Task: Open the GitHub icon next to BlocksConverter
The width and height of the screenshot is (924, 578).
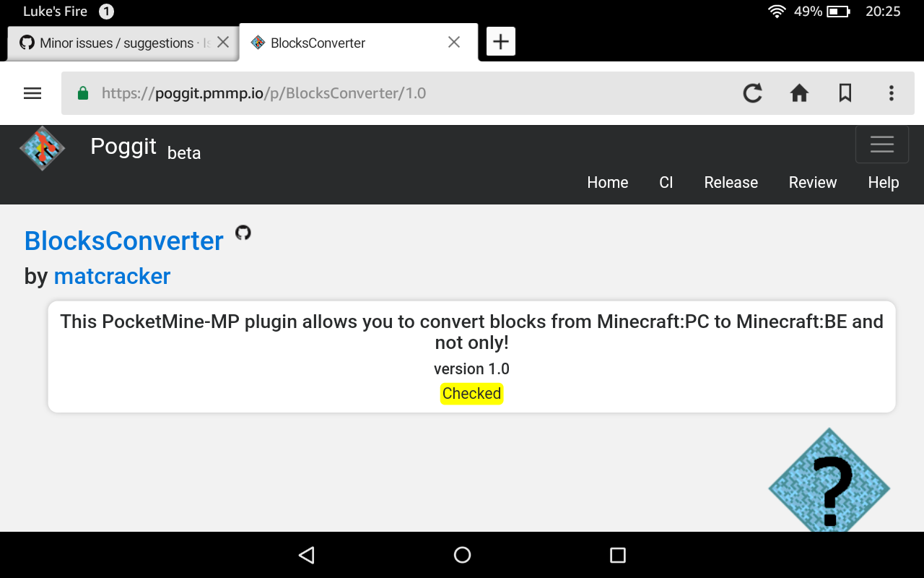Action: [x=243, y=233]
